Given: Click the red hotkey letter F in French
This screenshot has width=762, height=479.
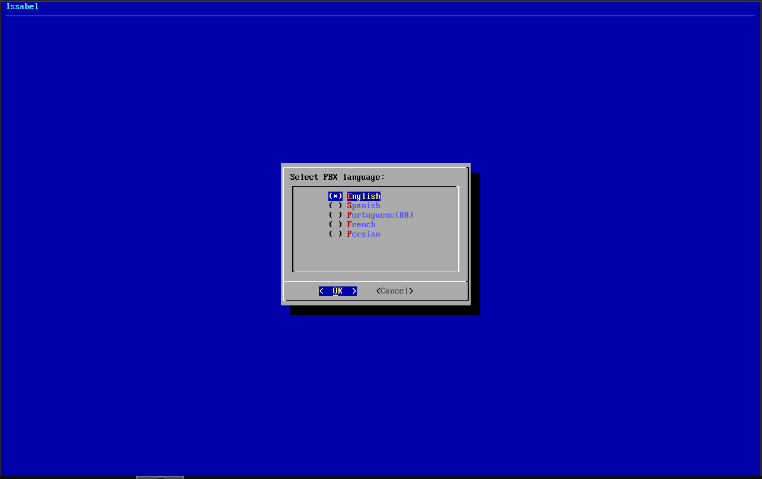Looking at the screenshot, I should (349, 224).
